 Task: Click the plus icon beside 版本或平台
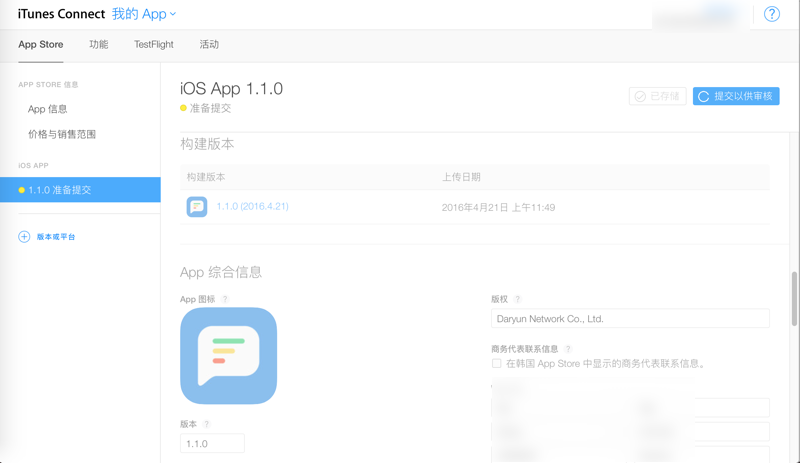[x=24, y=237]
